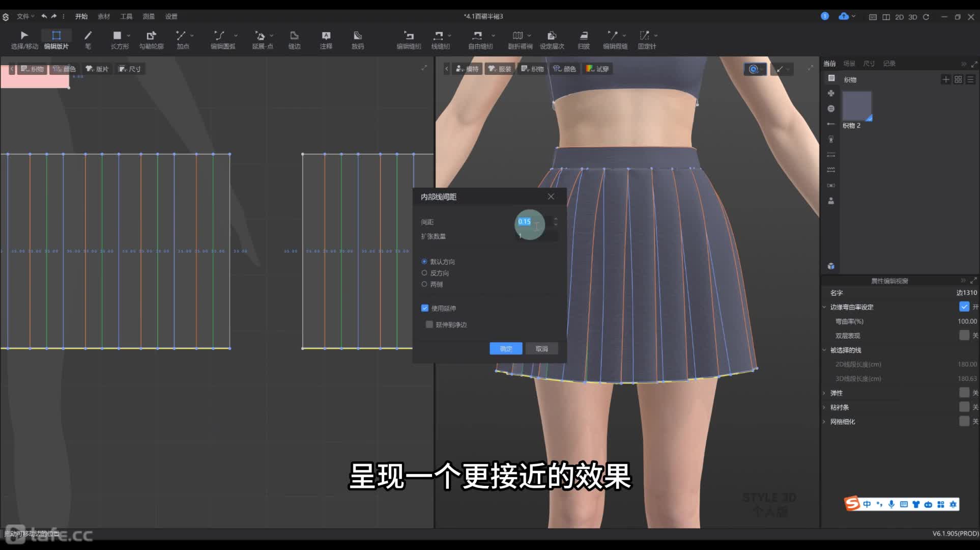This screenshot has width=980, height=550.
Task: Confirm dialog with 确定 button
Action: pyautogui.click(x=506, y=348)
